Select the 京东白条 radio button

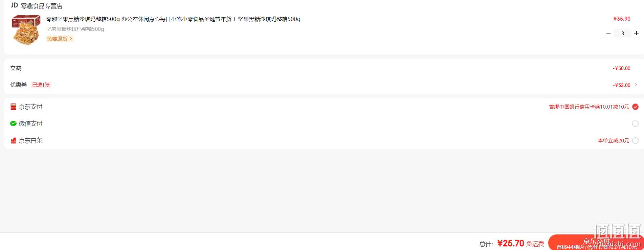point(636,141)
